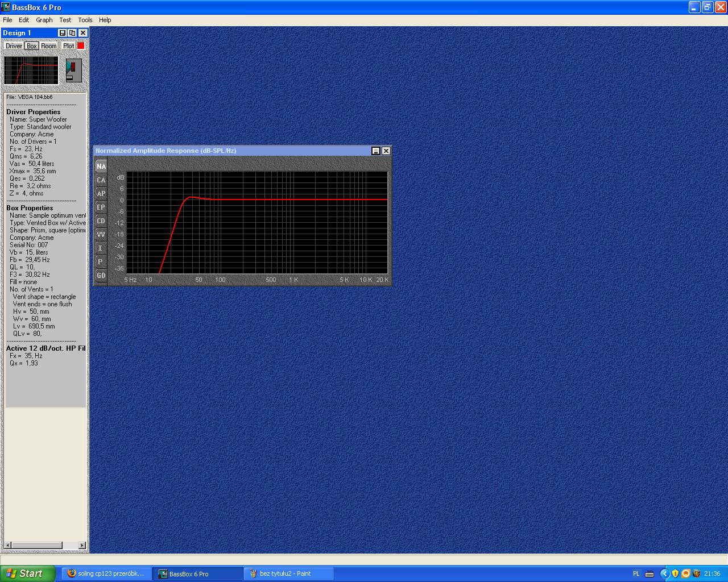Click the BassBox 6 Pro taskbar button
The width and height of the screenshot is (728, 582).
[x=198, y=573]
